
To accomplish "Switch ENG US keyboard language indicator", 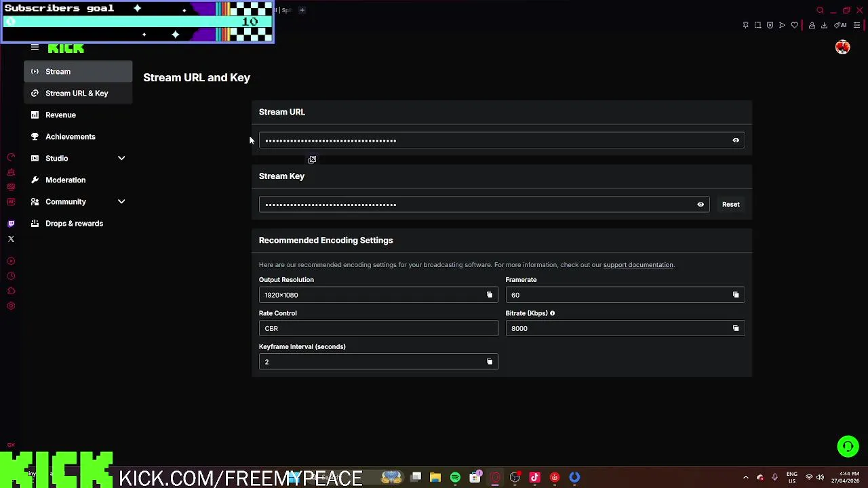I will click(x=791, y=477).
